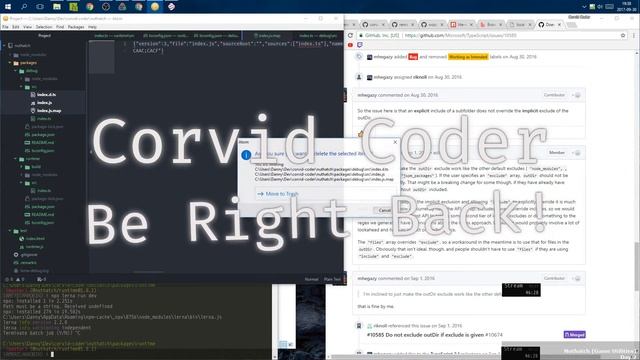Open Task View from the taskbar
This screenshot has width=640, height=360.
click(x=40, y=7)
